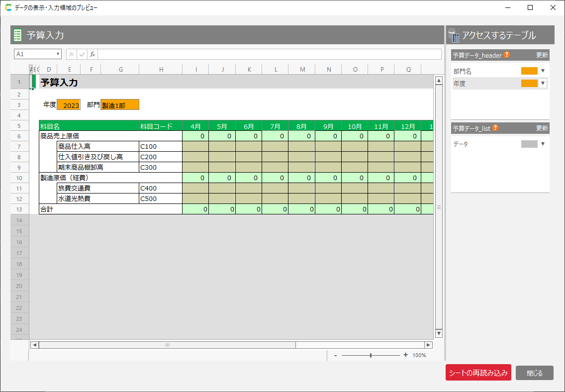Select the orange 製造1部 department cell
565x392 pixels.
[120, 105]
